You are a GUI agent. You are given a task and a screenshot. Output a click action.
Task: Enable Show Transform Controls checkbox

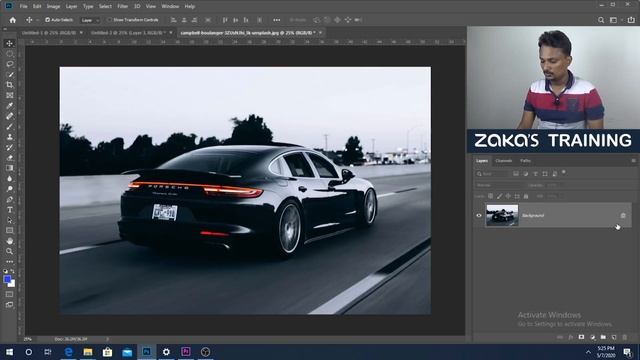tap(109, 20)
